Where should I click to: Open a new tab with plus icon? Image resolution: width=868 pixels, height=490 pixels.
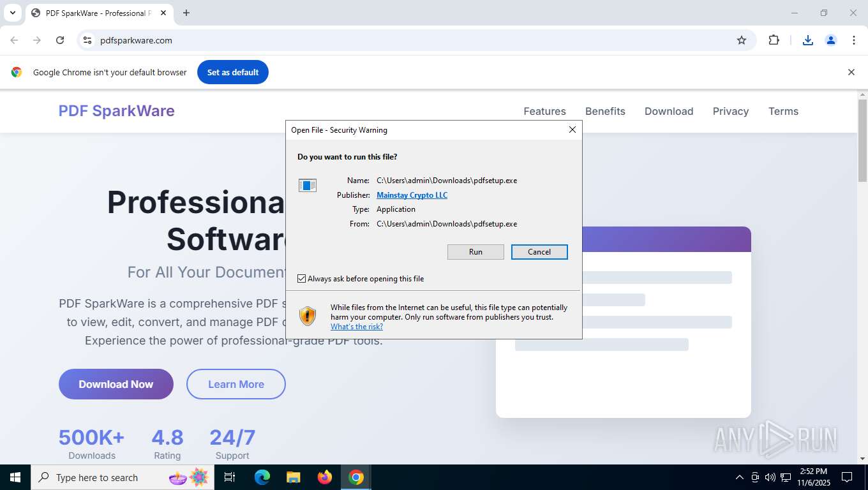click(186, 13)
